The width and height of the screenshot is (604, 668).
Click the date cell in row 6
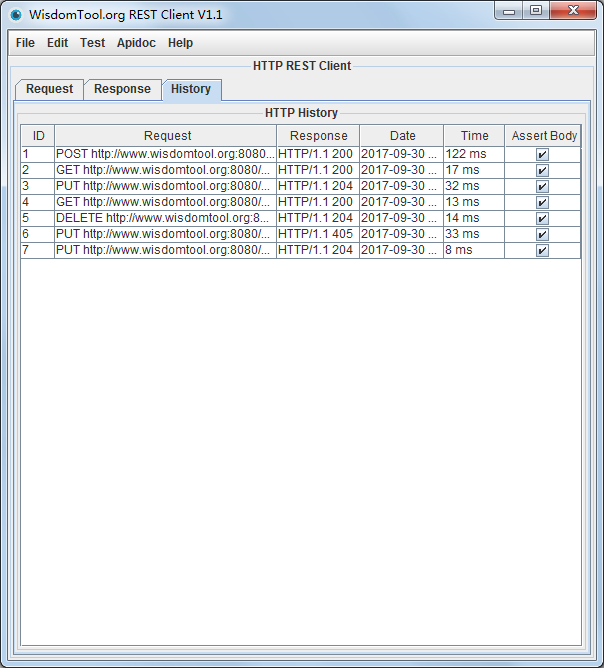pos(401,234)
